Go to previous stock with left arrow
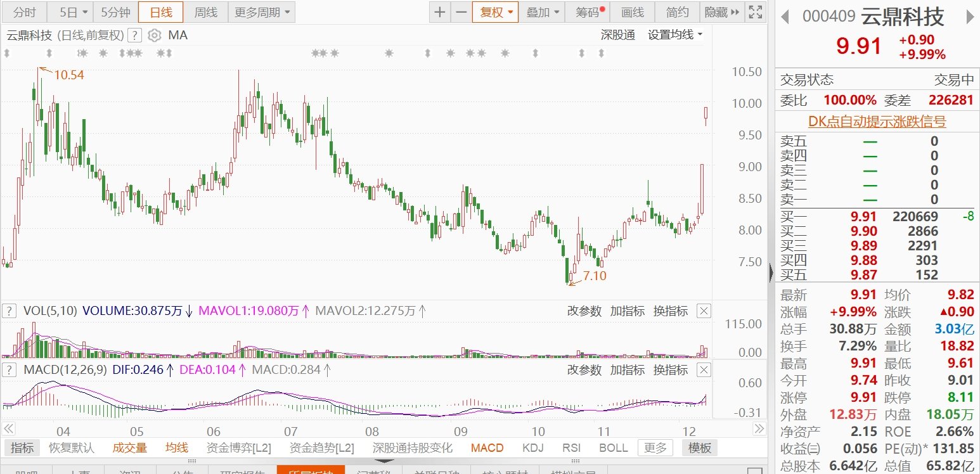The height and width of the screenshot is (474, 980). (785, 17)
